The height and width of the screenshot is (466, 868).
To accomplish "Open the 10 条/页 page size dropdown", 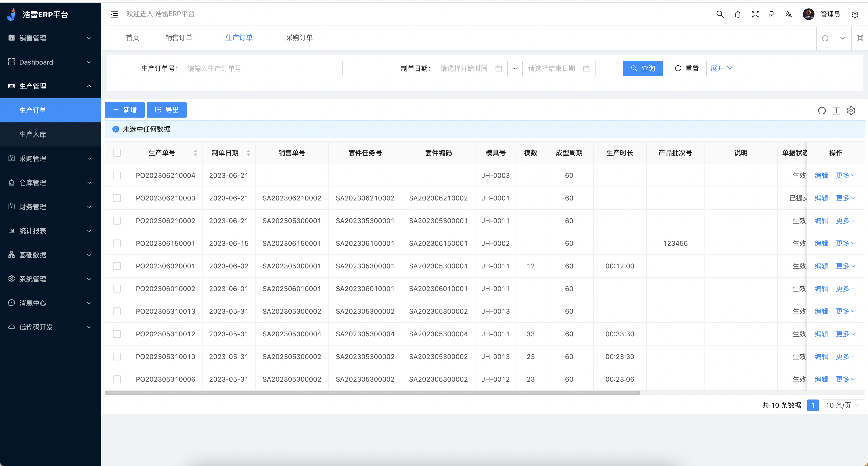I will point(843,405).
